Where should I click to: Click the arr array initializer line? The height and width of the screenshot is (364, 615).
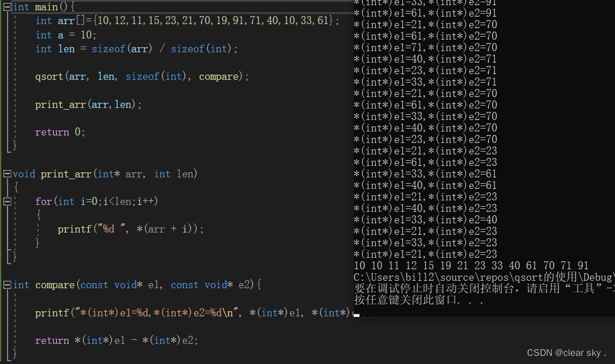172,21
